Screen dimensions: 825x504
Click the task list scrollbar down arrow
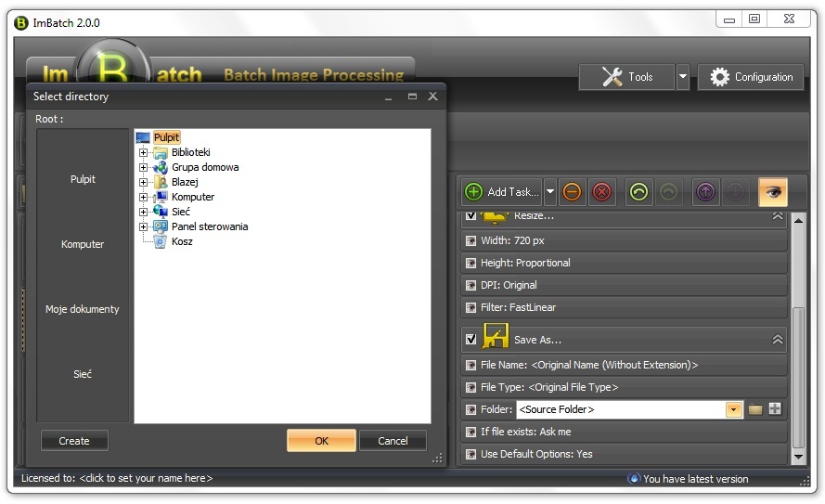[798, 457]
